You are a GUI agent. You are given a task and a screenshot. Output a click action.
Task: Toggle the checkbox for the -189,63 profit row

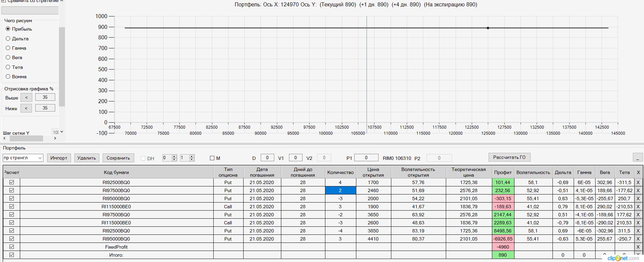(12, 206)
